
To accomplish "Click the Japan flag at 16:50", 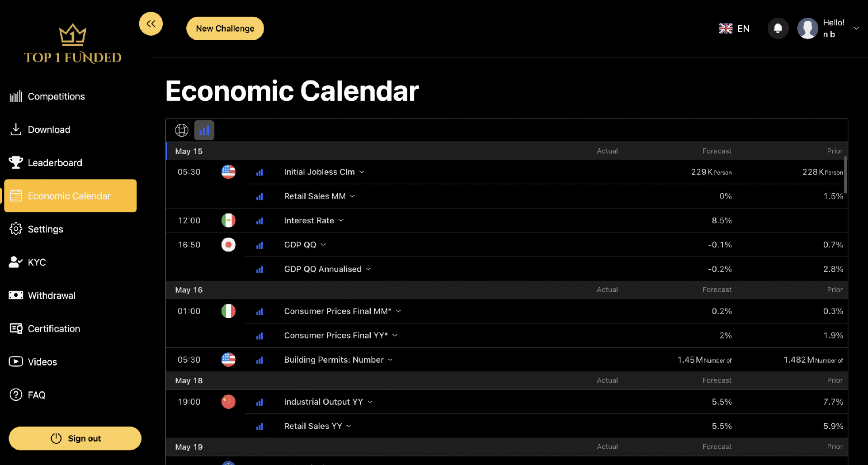I will (x=228, y=245).
